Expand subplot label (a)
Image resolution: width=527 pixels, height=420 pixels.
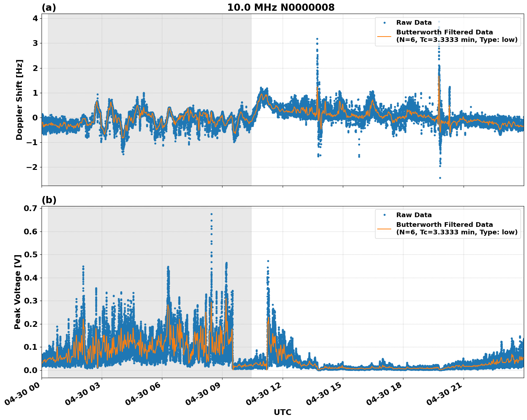tap(49, 6)
